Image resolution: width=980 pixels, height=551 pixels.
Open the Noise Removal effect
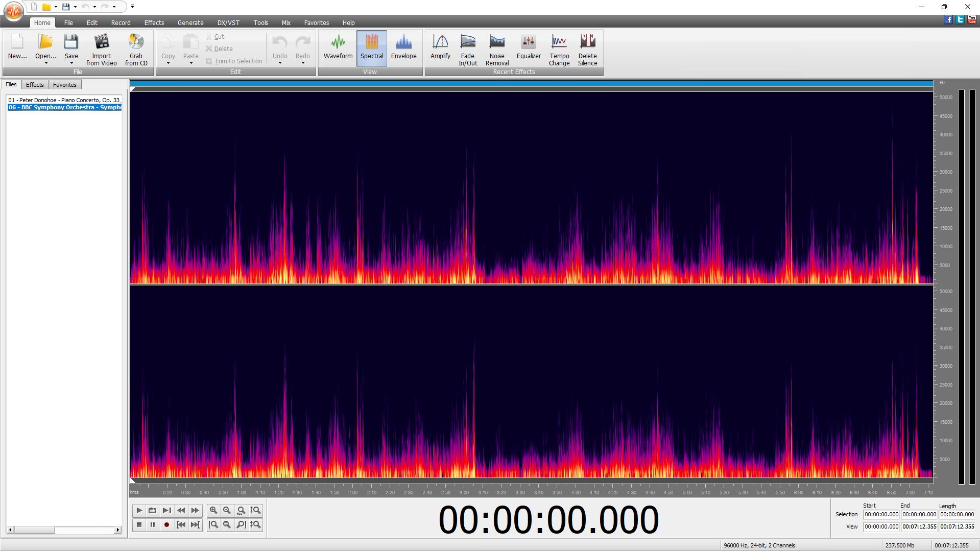click(x=496, y=49)
